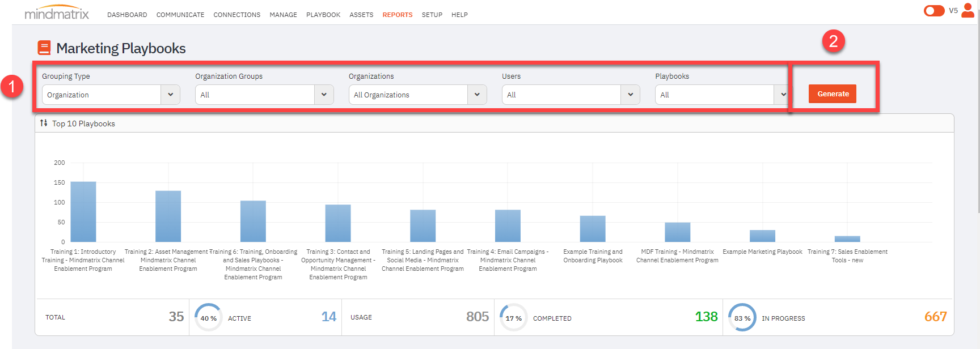This screenshot has width=980, height=349.
Task: Open the ASSETS menu
Action: [361, 15]
